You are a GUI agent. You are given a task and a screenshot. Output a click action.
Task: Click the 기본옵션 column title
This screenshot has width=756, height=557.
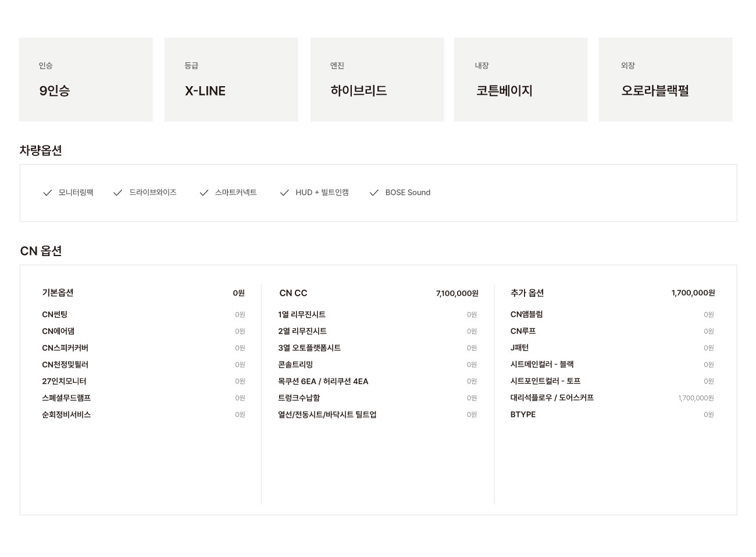coord(58,293)
